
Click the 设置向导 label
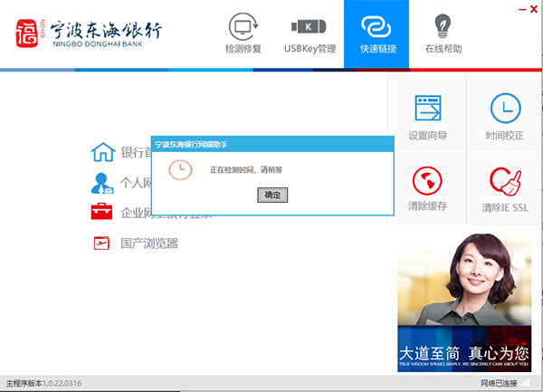coord(428,136)
